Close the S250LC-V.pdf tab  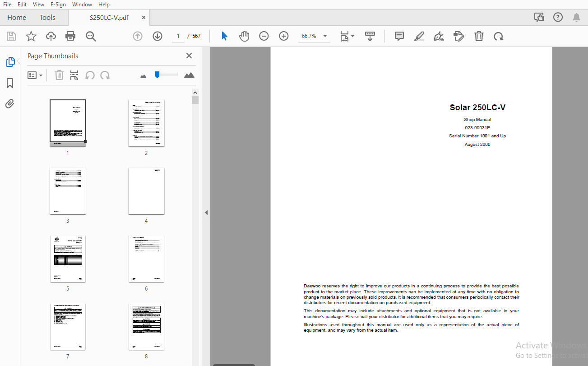tap(144, 18)
